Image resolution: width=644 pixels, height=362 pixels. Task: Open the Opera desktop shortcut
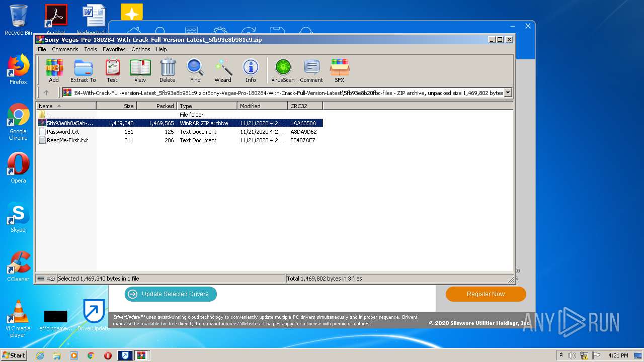(18, 168)
